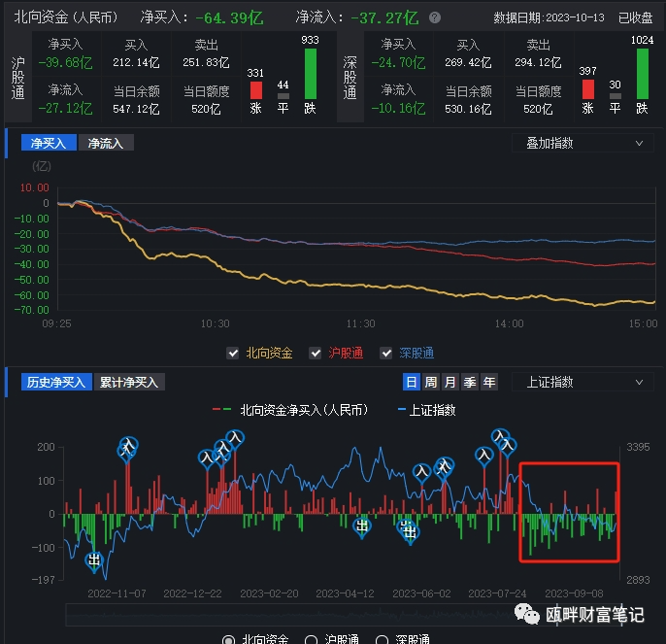The image size is (666, 644).
Task: Click the 出 marker near 2022-11-07
Action: coord(94,560)
